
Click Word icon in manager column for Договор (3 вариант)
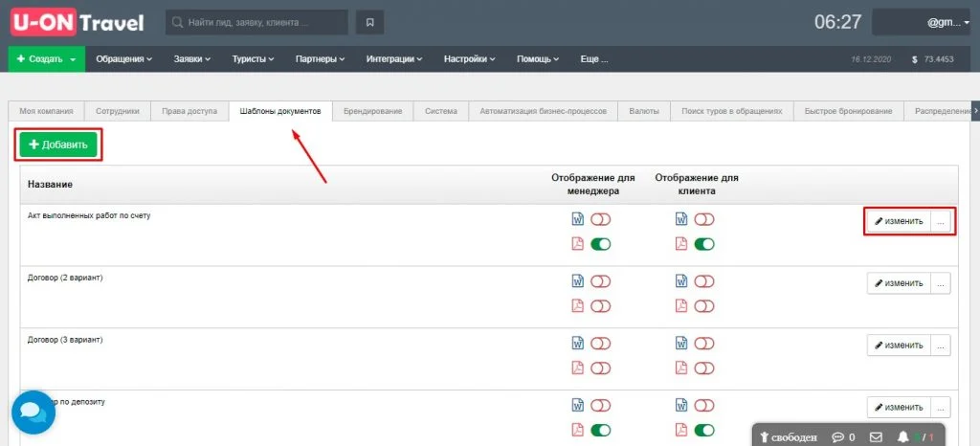pyautogui.click(x=577, y=343)
